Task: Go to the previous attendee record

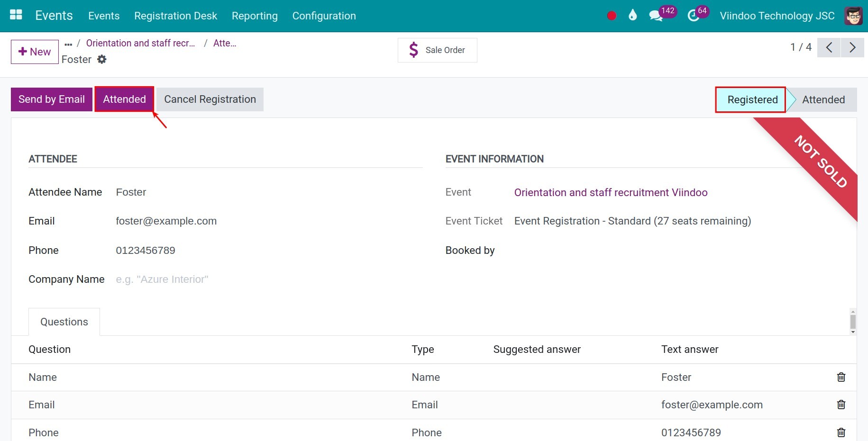Action: (829, 47)
